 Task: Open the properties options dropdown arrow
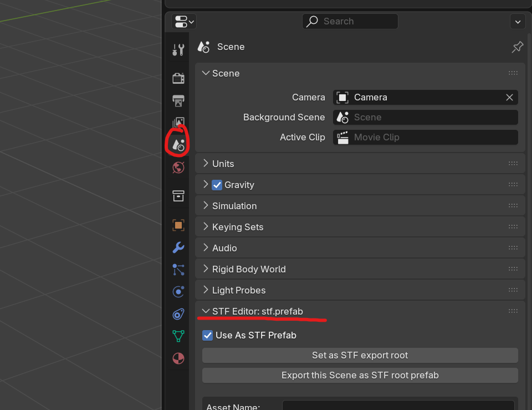(518, 22)
